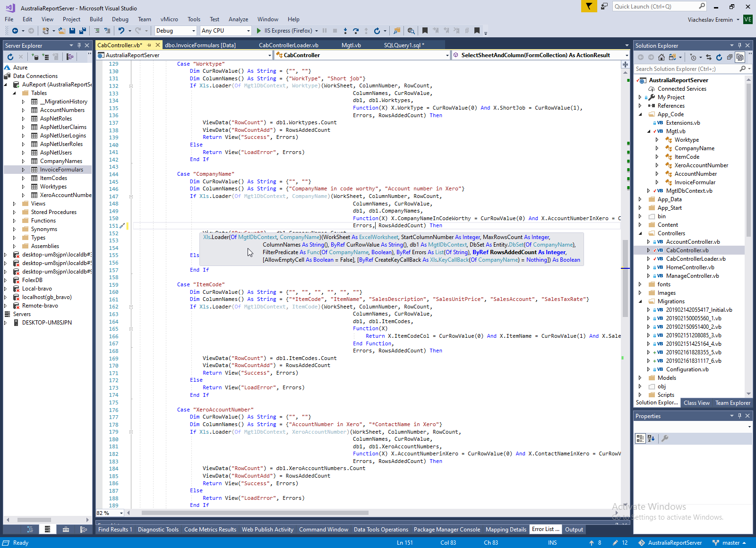Switch to the Team Explorer tab

732,403
